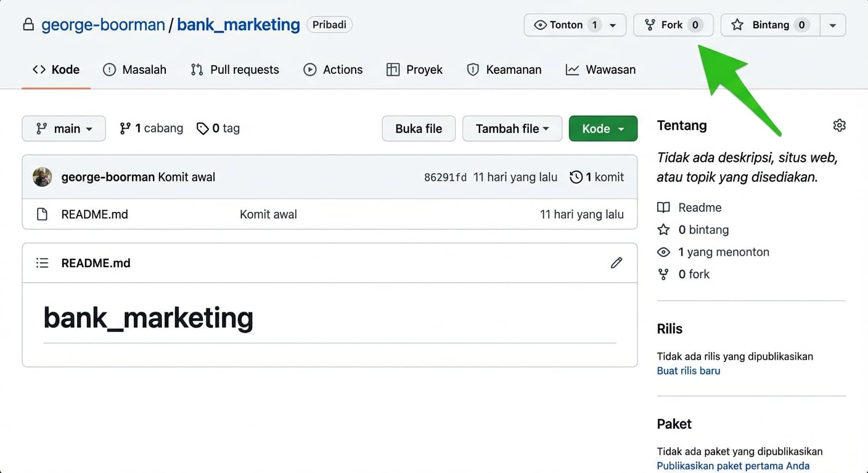This screenshot has height=473, width=868.
Task: View the Wawasan insights tab
Action: [x=600, y=70]
